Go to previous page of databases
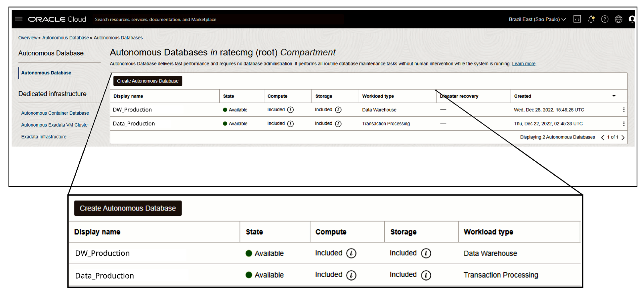 [603, 137]
